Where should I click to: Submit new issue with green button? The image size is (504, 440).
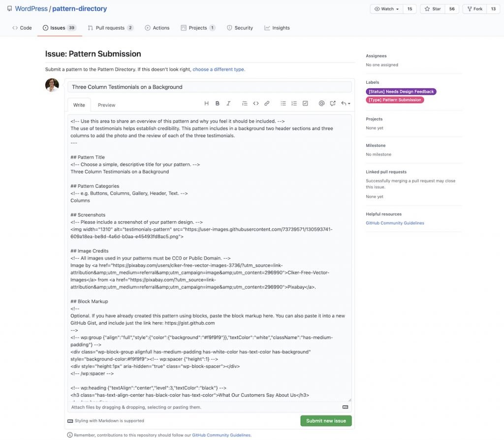coord(326,421)
